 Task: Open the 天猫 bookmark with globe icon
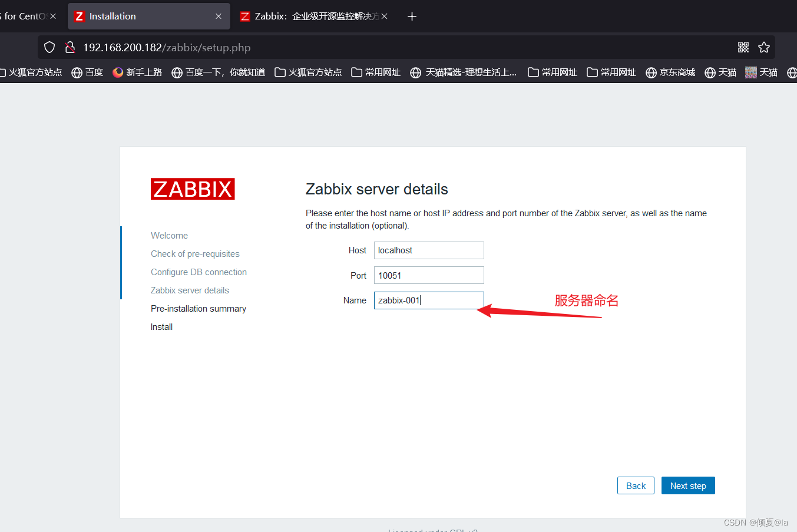pos(720,72)
